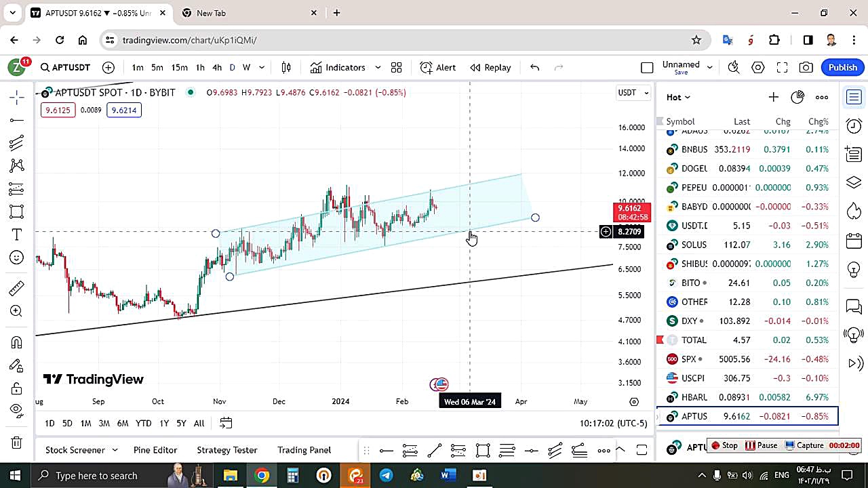Open the Strategy Tester tab
The height and width of the screenshot is (488, 868).
click(x=227, y=450)
